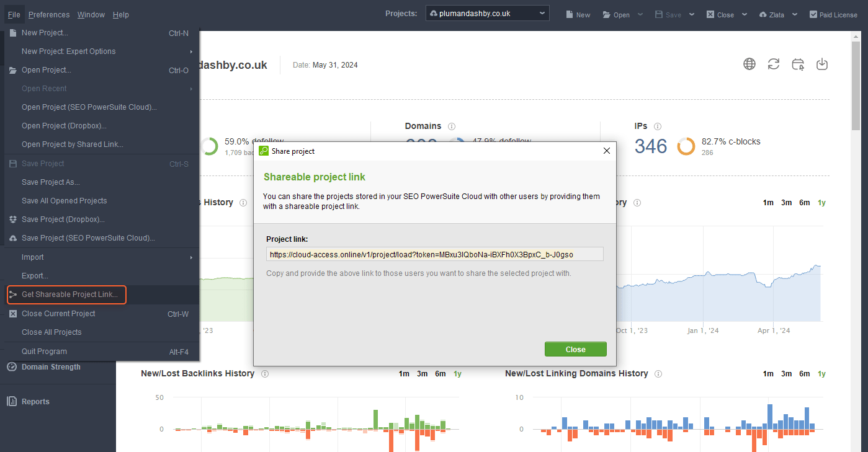Select the disabled Save Project menu entry
Screen dimensions: 868x452
point(102,164)
